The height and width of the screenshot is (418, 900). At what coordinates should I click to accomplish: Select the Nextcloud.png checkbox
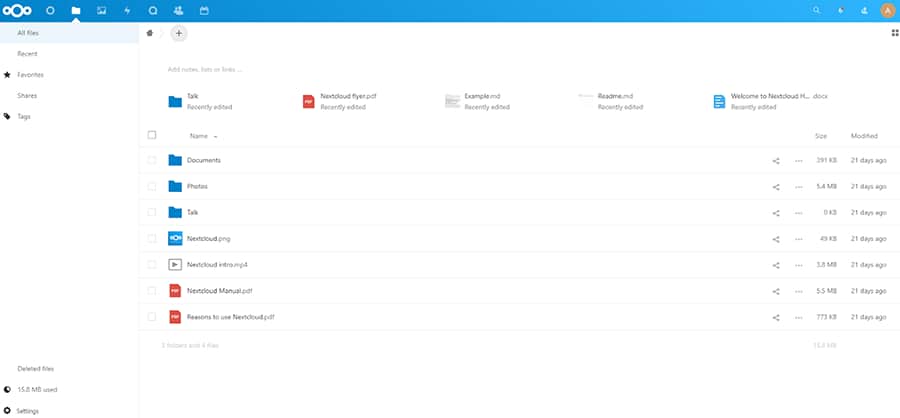pyautogui.click(x=152, y=238)
